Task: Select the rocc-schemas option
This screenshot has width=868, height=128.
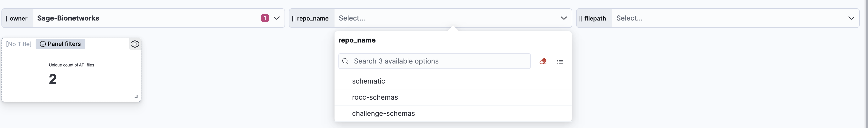Action: pyautogui.click(x=375, y=97)
